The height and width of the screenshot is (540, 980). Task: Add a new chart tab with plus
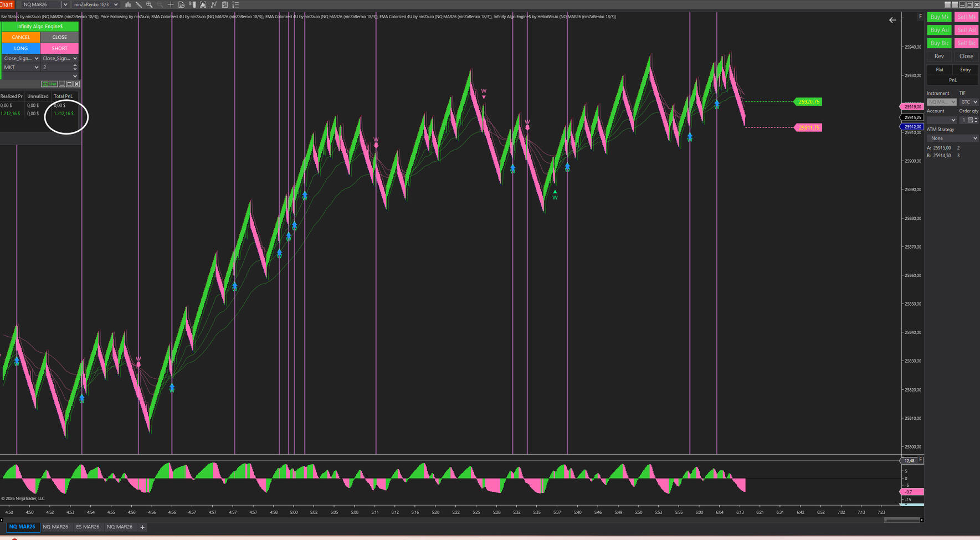click(x=142, y=527)
